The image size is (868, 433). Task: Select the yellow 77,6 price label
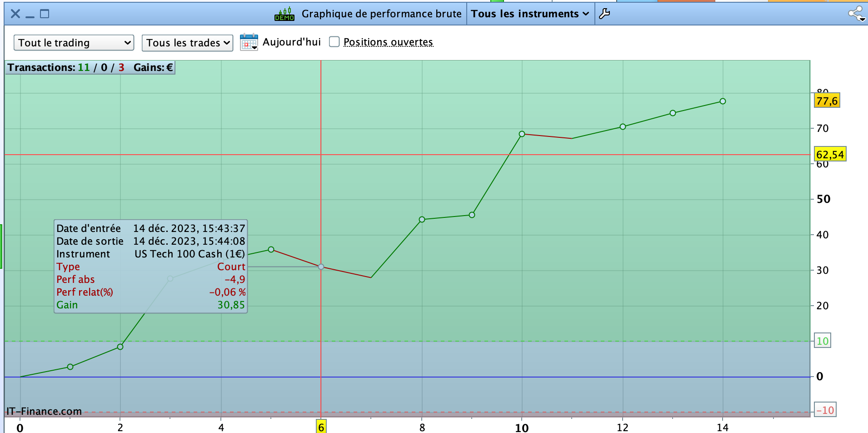[827, 101]
